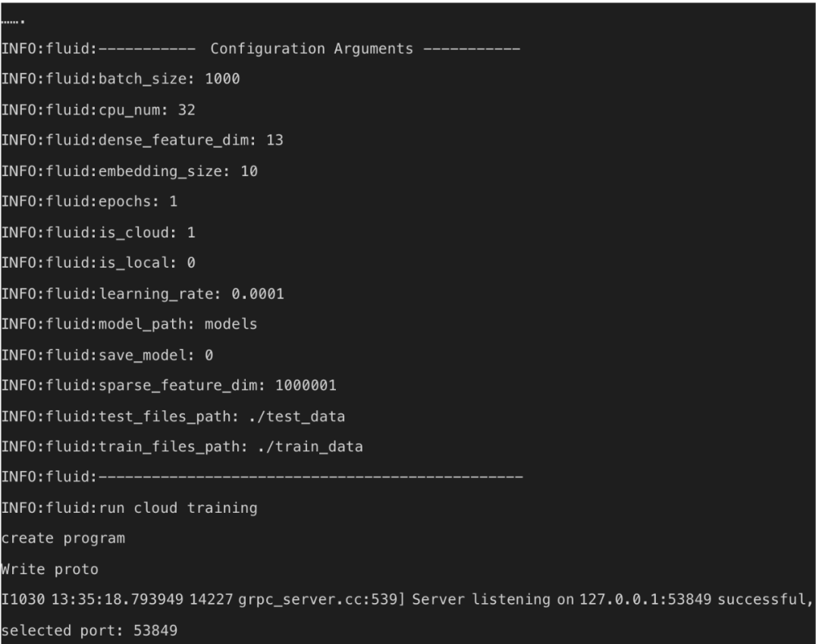Click the 'selected port: 53849' line
Image resolution: width=819 pixels, height=644 pixels.
(89, 630)
